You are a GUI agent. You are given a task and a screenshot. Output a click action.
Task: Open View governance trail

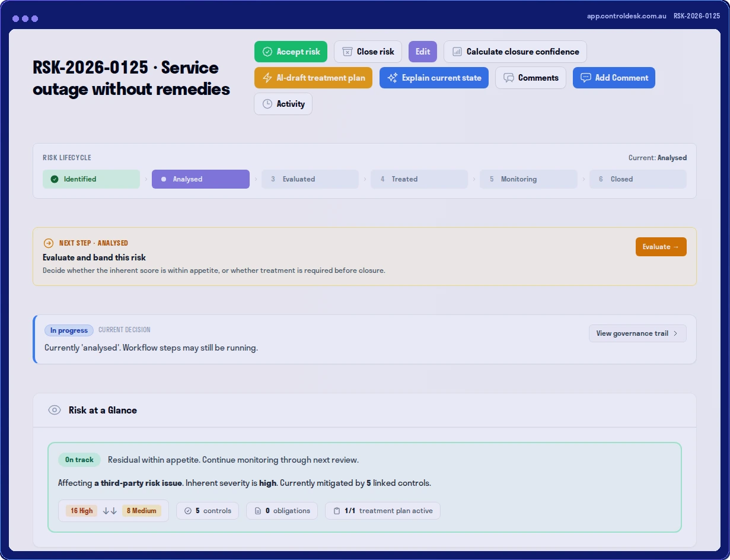pos(637,333)
